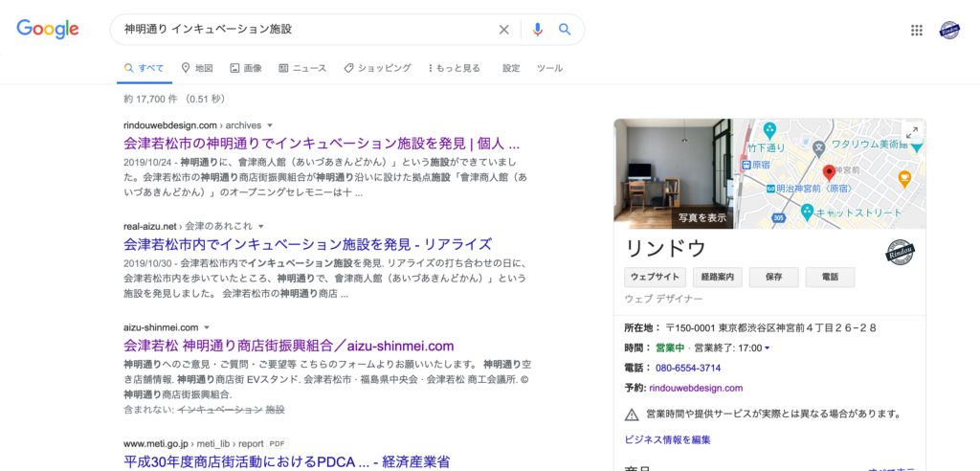
Task: Open the Google apps grid
Action: coord(917,30)
